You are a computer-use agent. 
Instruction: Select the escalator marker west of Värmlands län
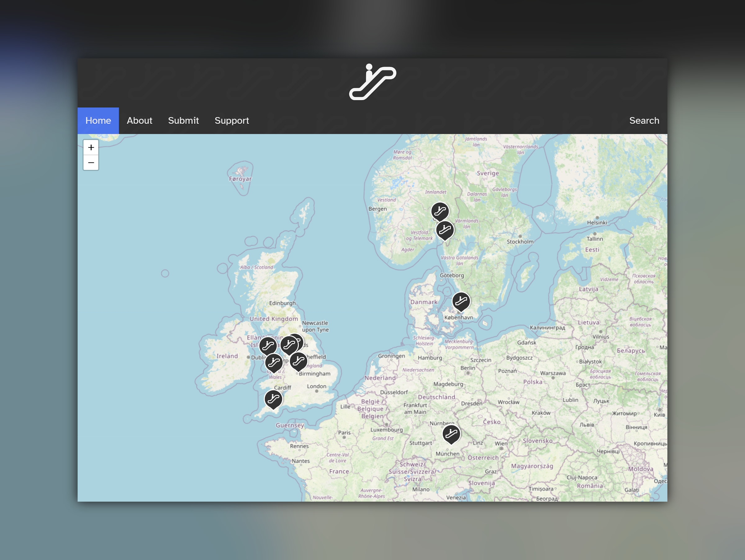coord(445,231)
